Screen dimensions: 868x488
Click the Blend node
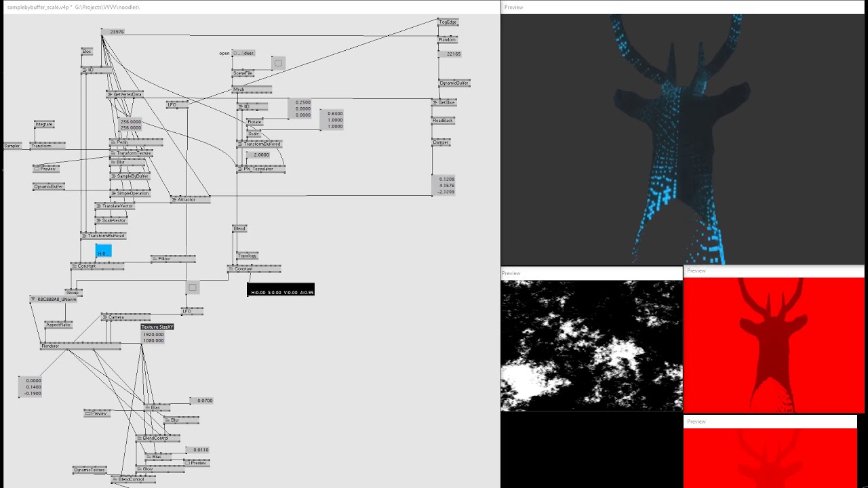coord(239,228)
